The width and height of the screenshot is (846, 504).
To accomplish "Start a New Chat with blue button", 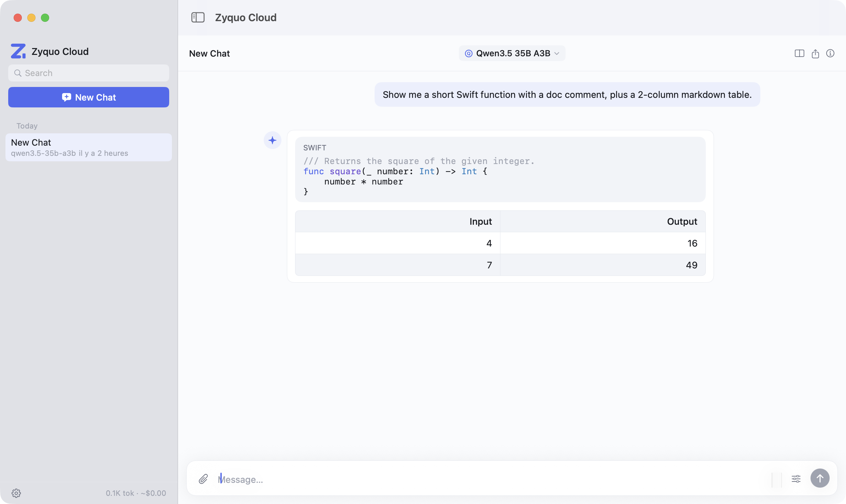I will click(89, 97).
